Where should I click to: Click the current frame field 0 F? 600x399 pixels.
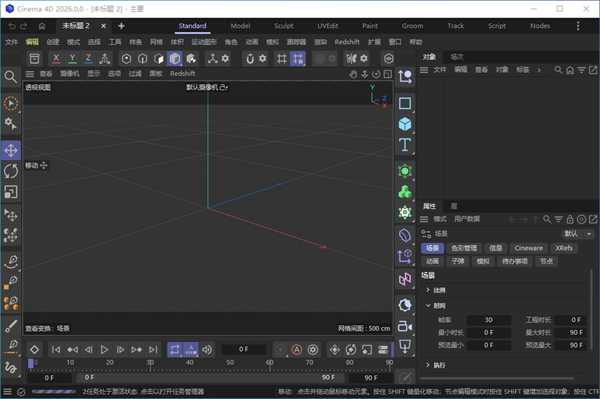click(244, 350)
